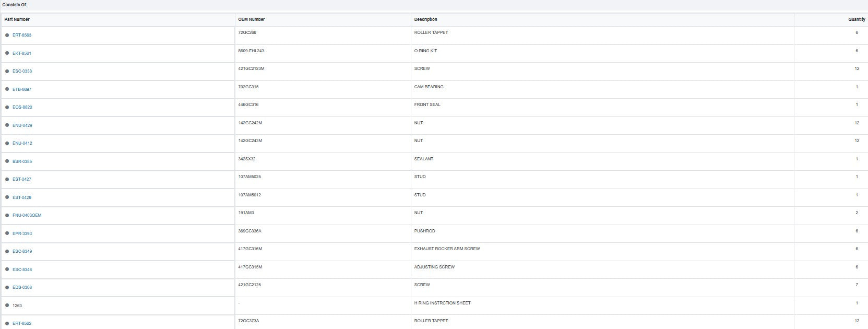Click the status dot next to FNU-0403OEM
Screen dimensions: 868x329
pos(7,216)
